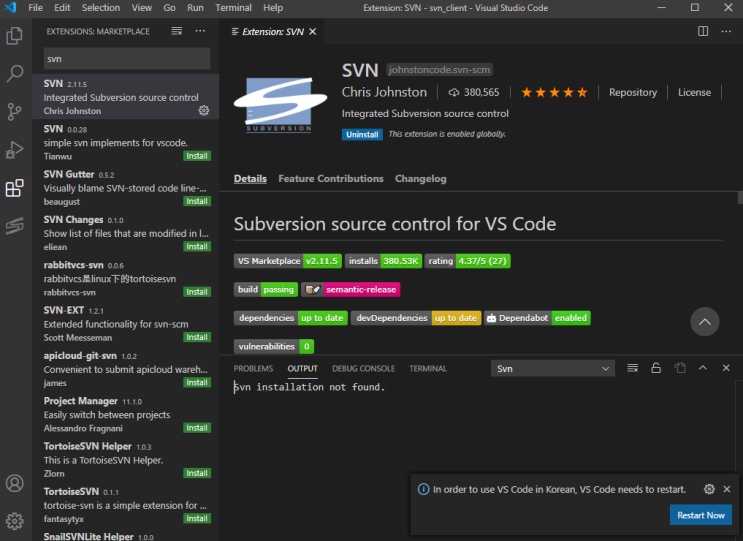743x541 pixels.
Task: Maximize the bottom panel size
Action: tap(703, 368)
